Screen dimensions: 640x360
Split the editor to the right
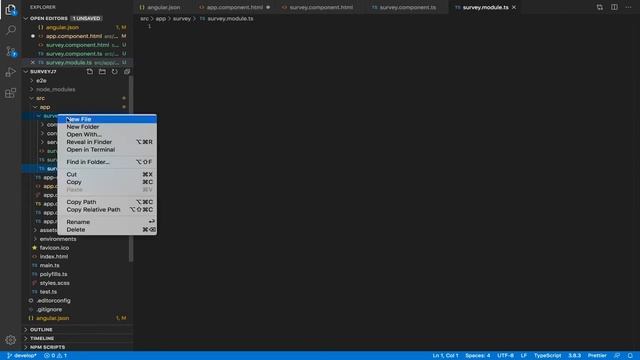coord(614,7)
